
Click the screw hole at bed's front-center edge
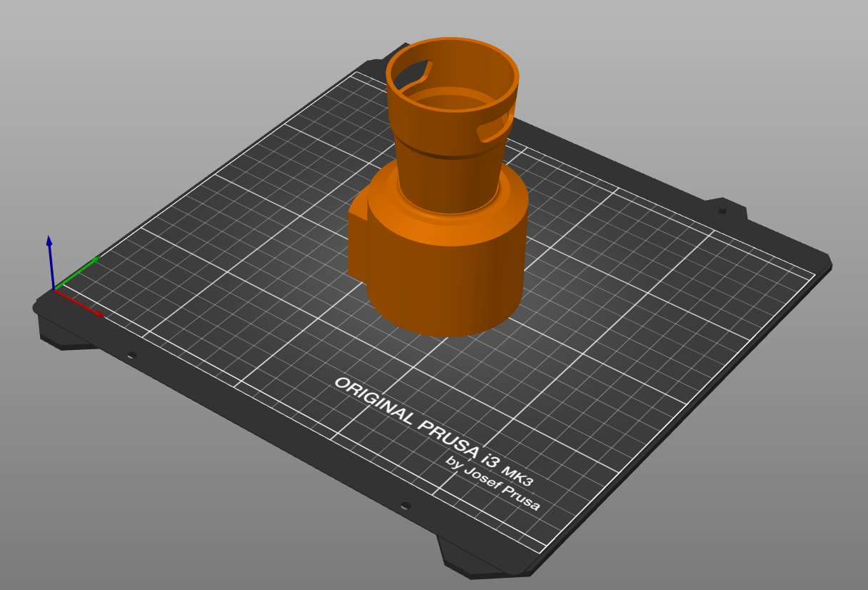coord(405,506)
